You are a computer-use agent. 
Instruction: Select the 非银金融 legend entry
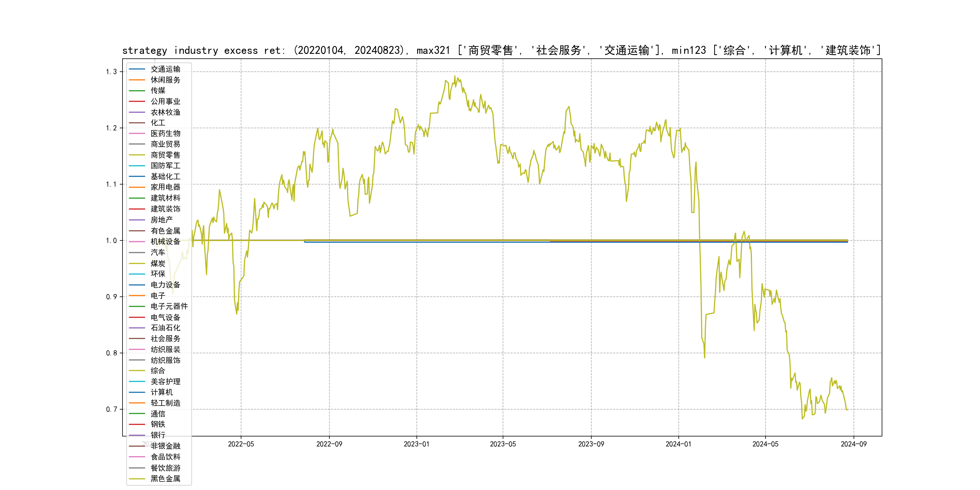pos(165,446)
